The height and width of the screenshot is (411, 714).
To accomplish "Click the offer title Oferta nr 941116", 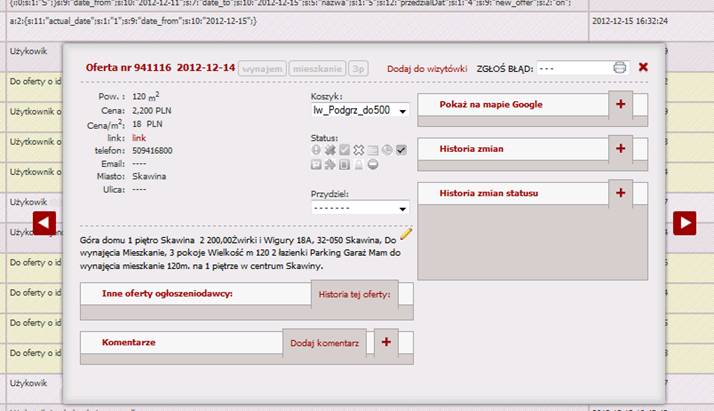I will tap(160, 68).
